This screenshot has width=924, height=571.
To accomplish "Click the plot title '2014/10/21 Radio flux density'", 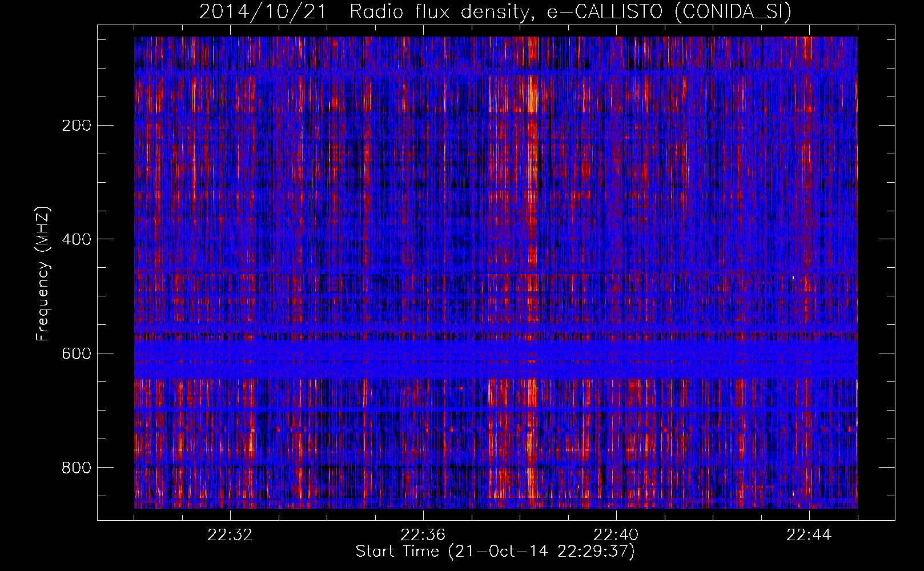I will 495,11.
